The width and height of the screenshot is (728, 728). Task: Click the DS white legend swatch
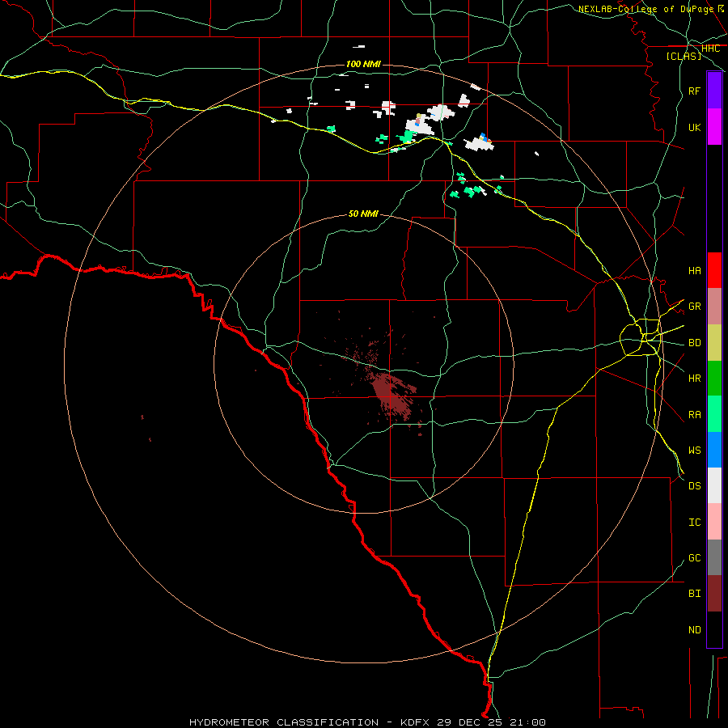point(714,485)
